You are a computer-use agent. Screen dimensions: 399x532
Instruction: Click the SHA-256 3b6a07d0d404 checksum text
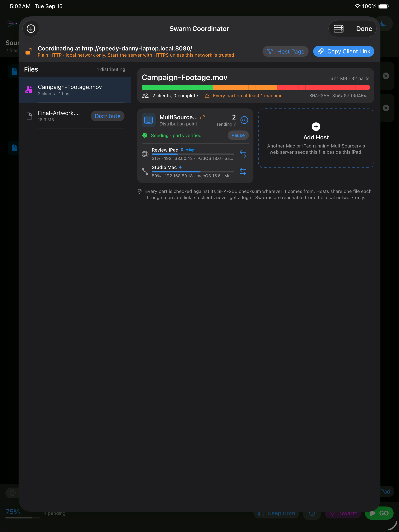(339, 96)
